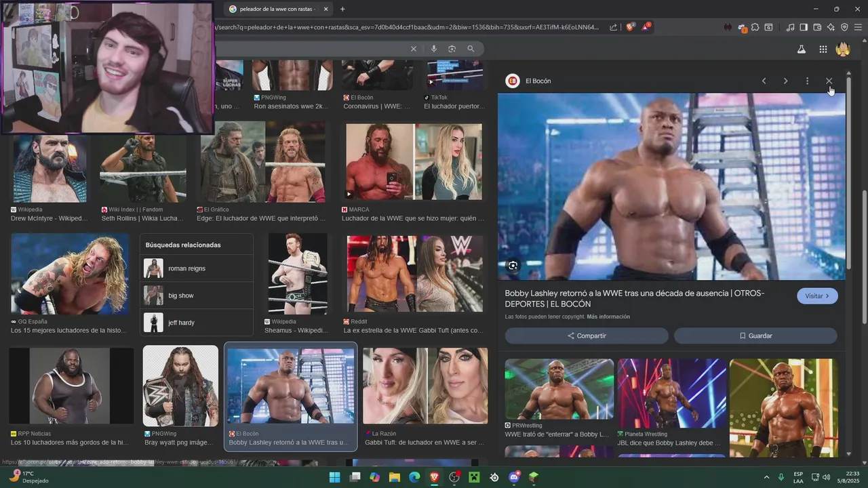This screenshot has width=868, height=488.
Task: Open File Explorer from the taskbar
Action: pyautogui.click(x=394, y=477)
